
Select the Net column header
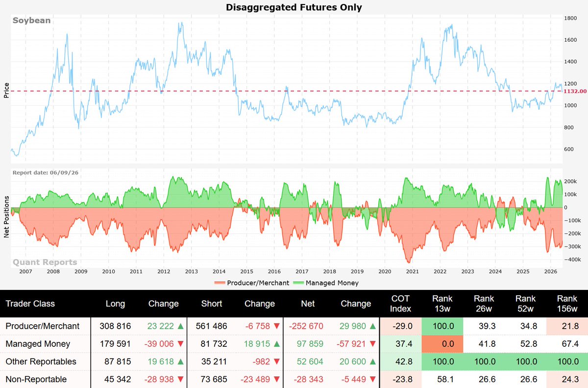pyautogui.click(x=307, y=304)
